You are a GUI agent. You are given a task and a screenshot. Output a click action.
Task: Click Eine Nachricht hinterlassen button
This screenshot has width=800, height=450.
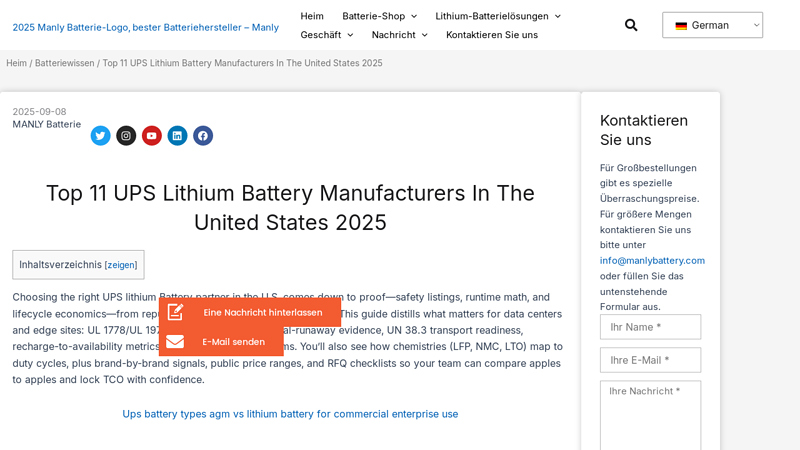[250, 312]
